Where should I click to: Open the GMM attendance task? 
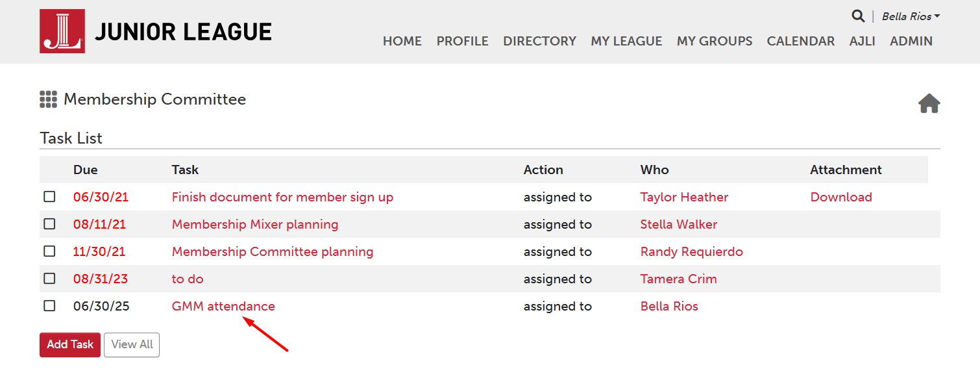click(x=223, y=306)
